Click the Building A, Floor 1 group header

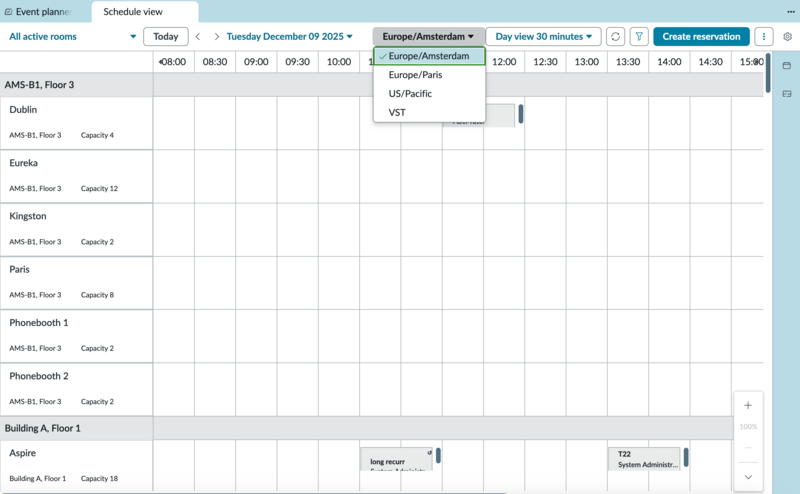coord(42,428)
